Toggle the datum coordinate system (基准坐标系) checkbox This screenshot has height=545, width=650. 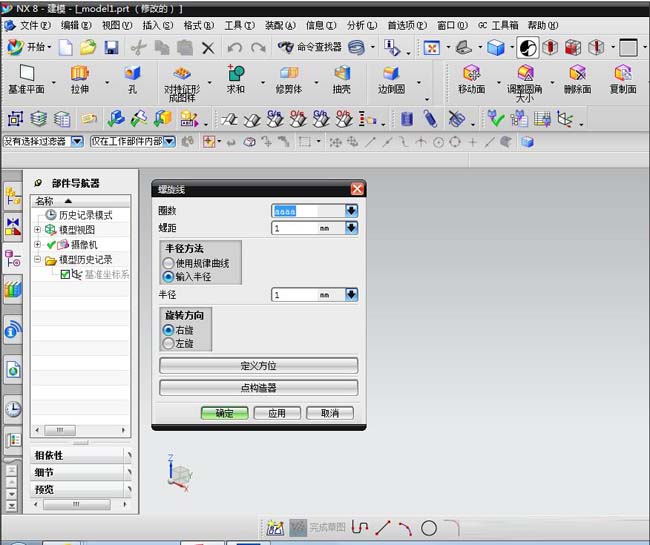(65, 274)
